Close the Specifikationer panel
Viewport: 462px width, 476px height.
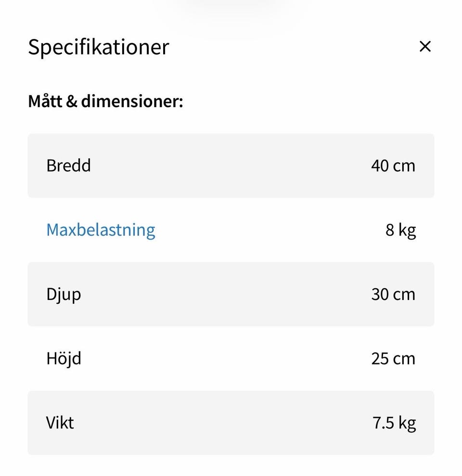point(425,47)
